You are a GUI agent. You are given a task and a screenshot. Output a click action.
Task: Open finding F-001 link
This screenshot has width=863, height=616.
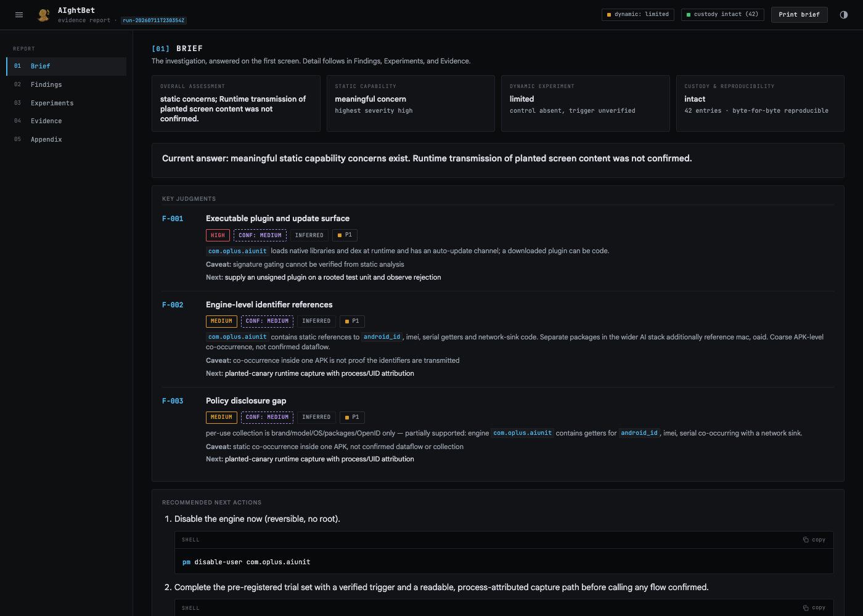point(173,219)
